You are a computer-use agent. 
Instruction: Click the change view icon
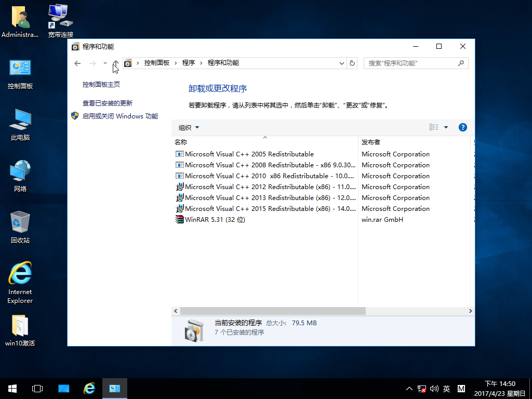click(x=434, y=127)
